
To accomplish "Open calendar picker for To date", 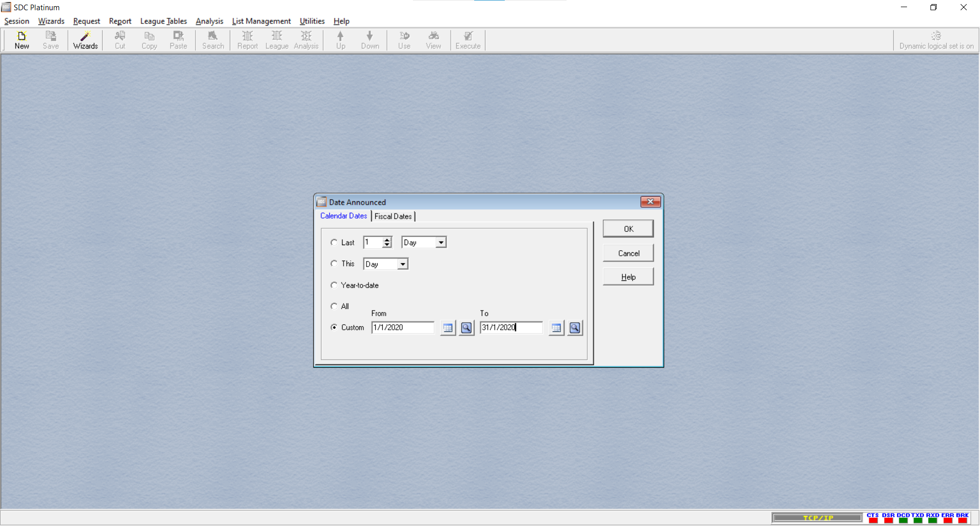I will [x=556, y=328].
